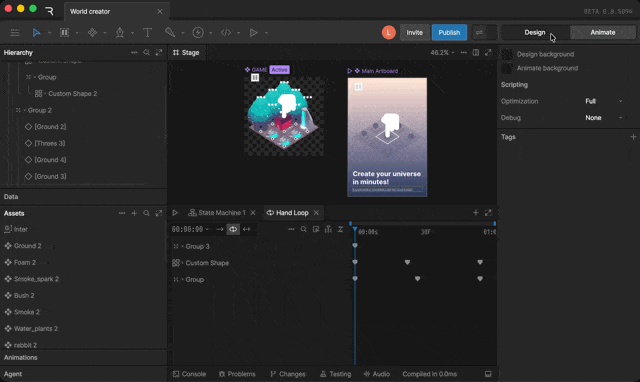Toggle the Stage split view icon
The width and height of the screenshot is (640, 382).
[476, 53]
